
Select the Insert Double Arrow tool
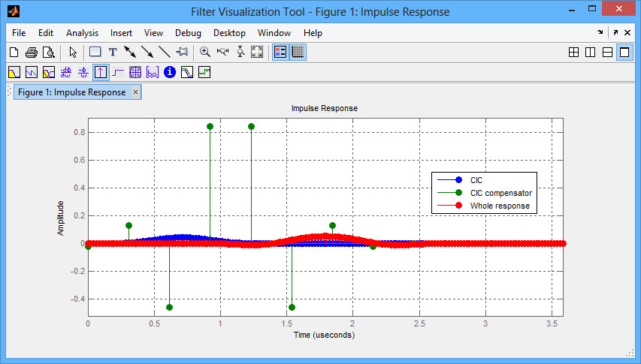point(130,52)
